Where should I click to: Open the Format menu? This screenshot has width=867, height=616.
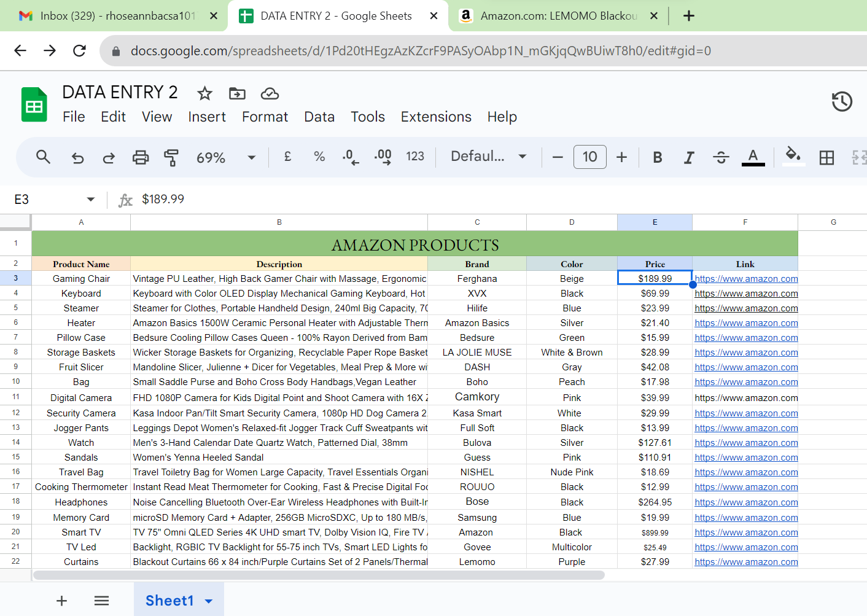[x=265, y=117]
